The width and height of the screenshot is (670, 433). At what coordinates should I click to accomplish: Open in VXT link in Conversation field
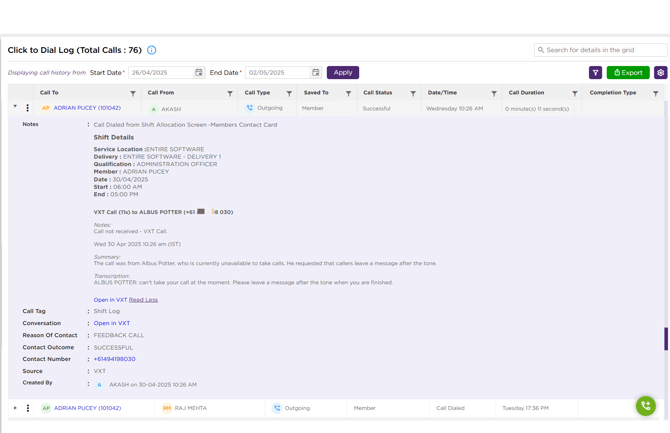tap(112, 323)
